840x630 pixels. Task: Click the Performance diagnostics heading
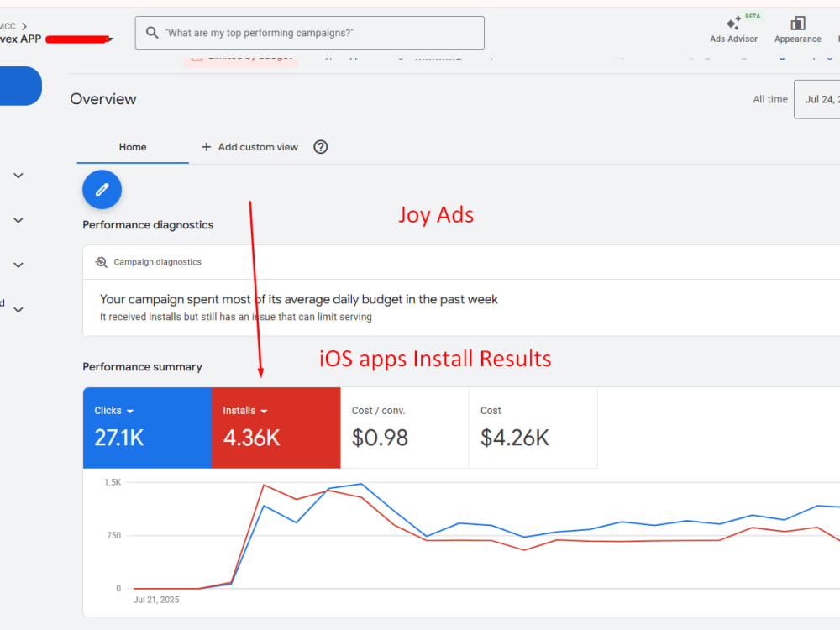coord(148,225)
